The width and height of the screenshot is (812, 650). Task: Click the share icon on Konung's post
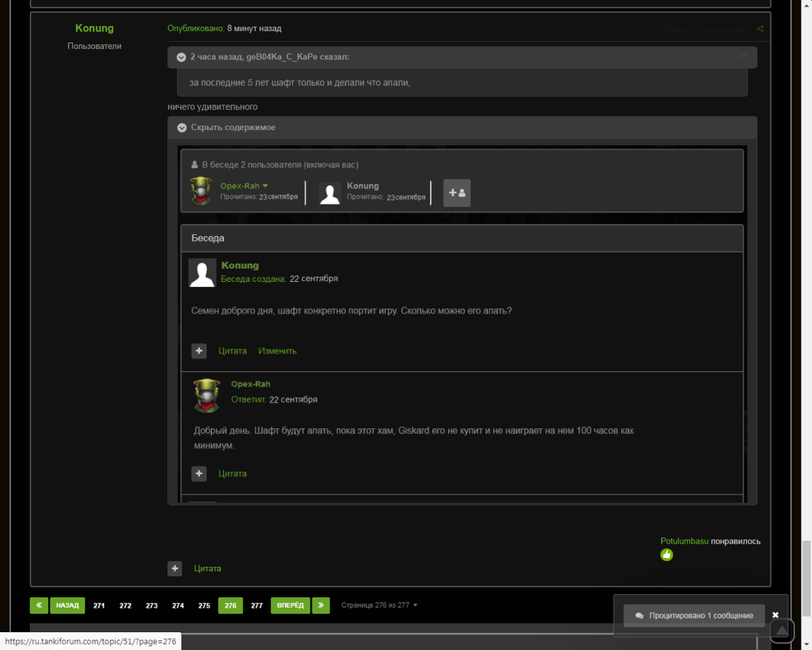coord(760,29)
